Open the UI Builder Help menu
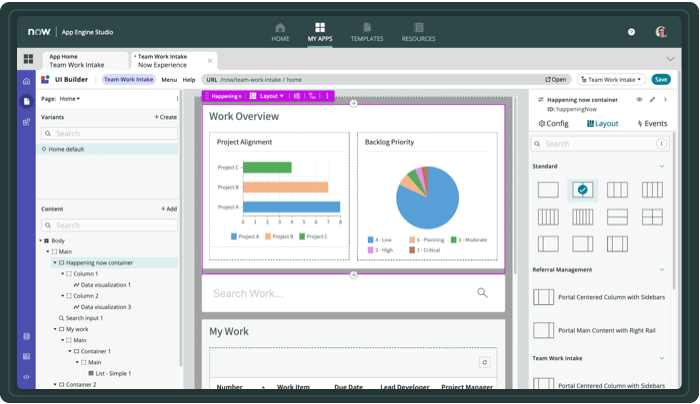 [189, 79]
